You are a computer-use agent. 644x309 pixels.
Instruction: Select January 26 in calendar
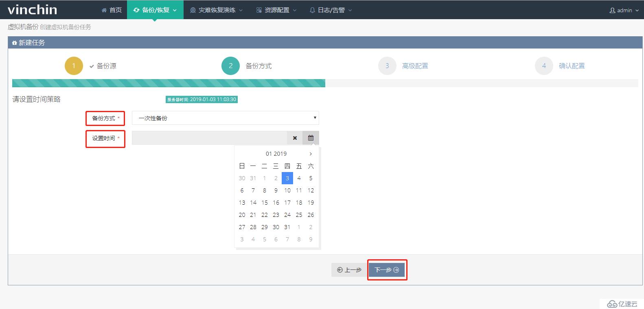click(311, 215)
